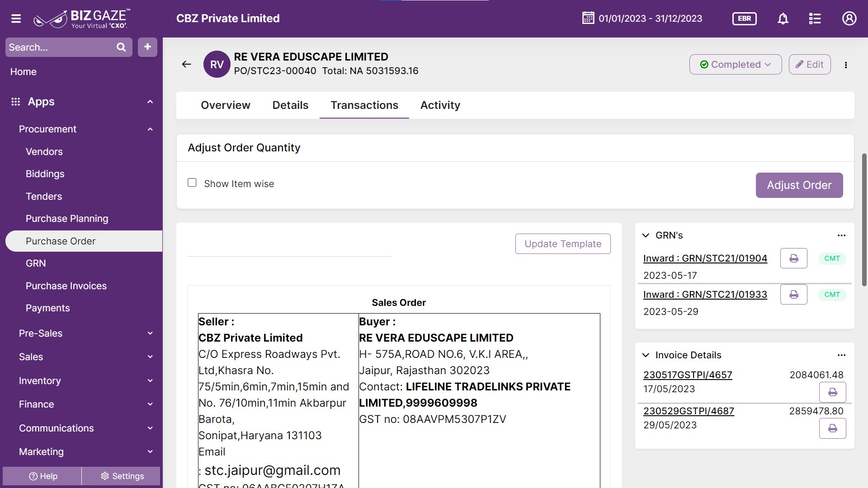
Task: Click the page vertical scrollbar
Action: (x=864, y=220)
